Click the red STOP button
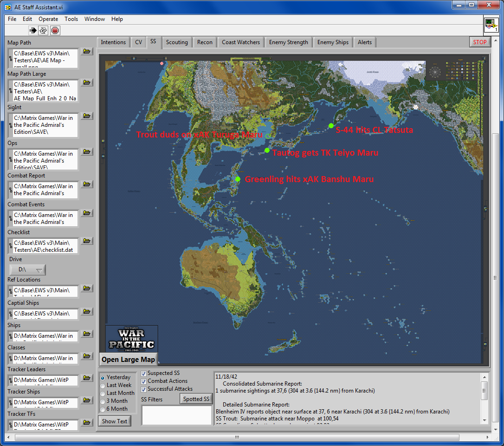504x446 pixels. point(479,42)
